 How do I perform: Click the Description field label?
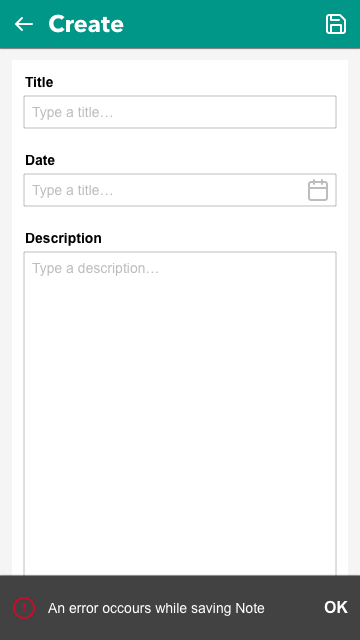[x=63, y=238]
